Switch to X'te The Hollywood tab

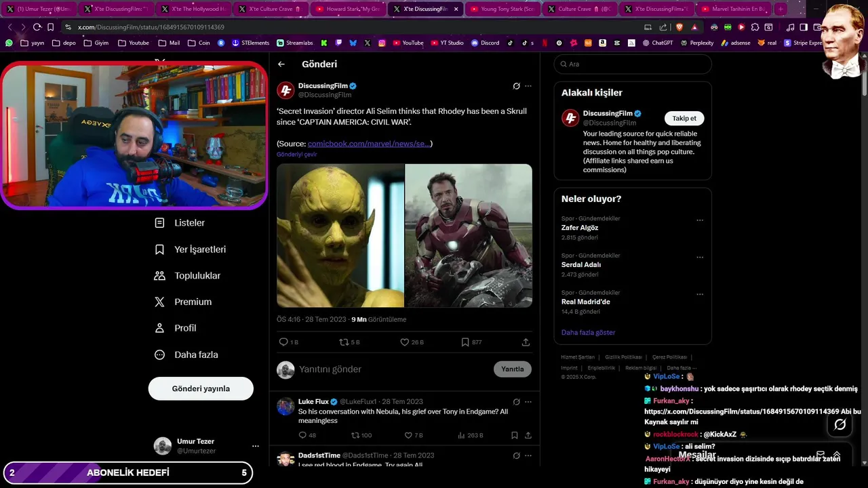click(x=193, y=9)
